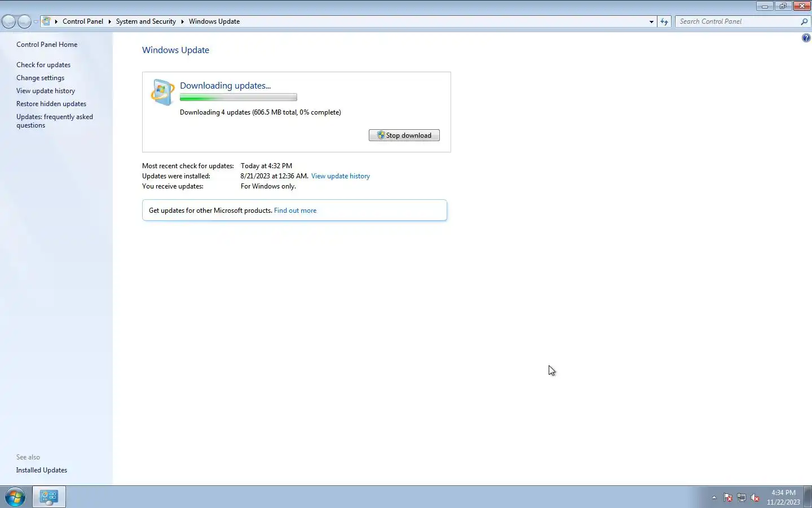Click the taskbar clock showing 4:34 PM
The width and height of the screenshot is (812, 508).
[783, 497]
